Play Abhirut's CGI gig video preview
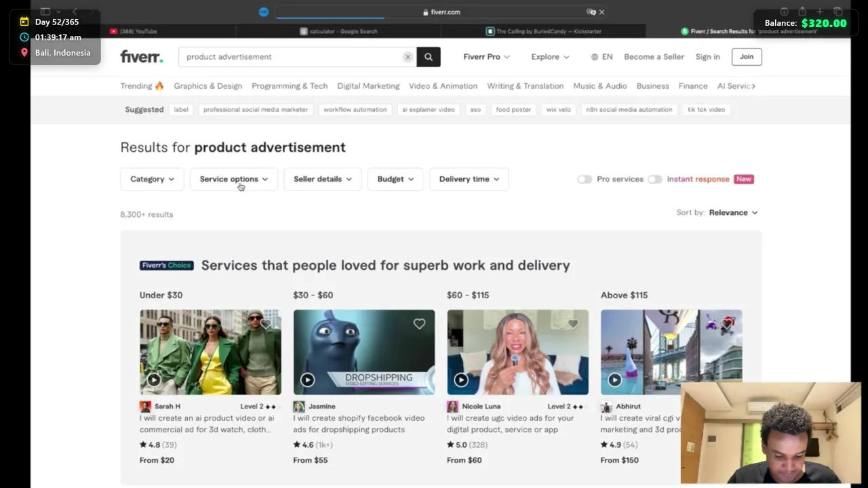Screen dimensions: 868x488 pos(614,380)
